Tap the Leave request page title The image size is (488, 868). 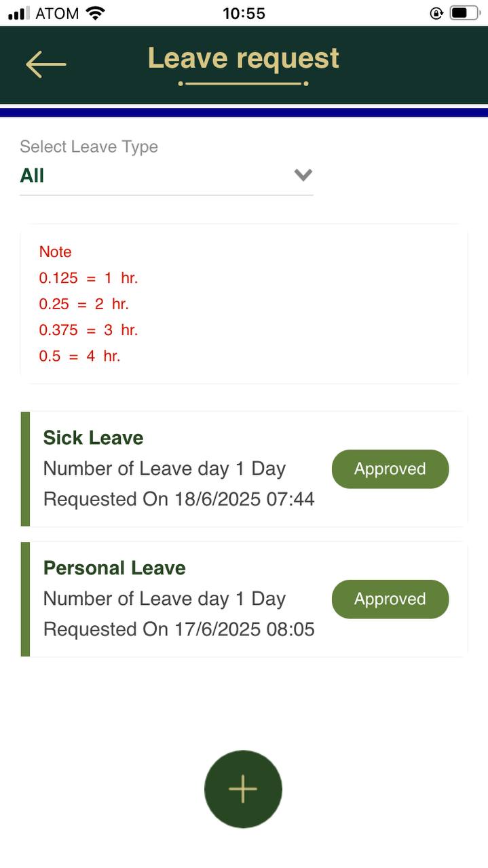(x=244, y=58)
